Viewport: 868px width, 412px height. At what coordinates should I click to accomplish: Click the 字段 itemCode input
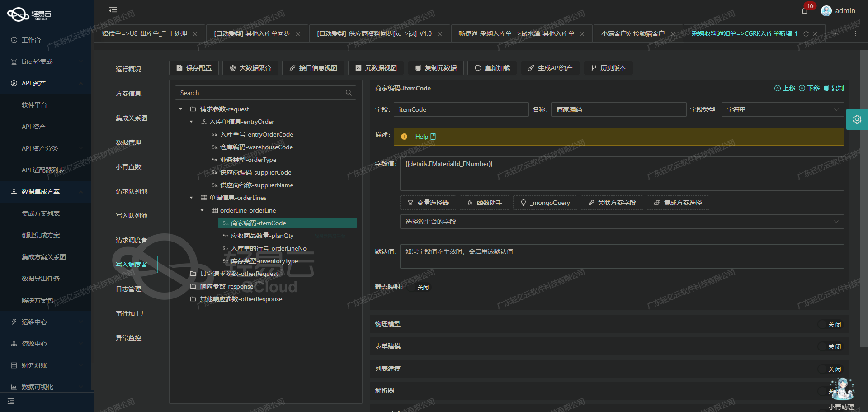(x=461, y=109)
